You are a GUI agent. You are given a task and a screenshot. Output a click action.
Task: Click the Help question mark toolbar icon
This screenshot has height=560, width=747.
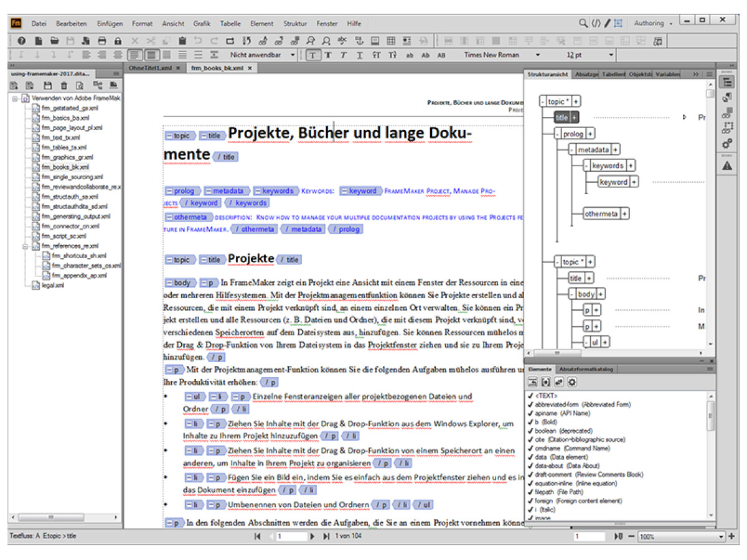tap(21, 41)
